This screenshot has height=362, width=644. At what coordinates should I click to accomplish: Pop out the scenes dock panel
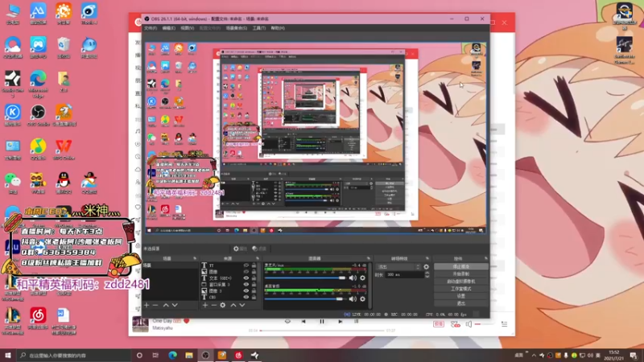195,258
